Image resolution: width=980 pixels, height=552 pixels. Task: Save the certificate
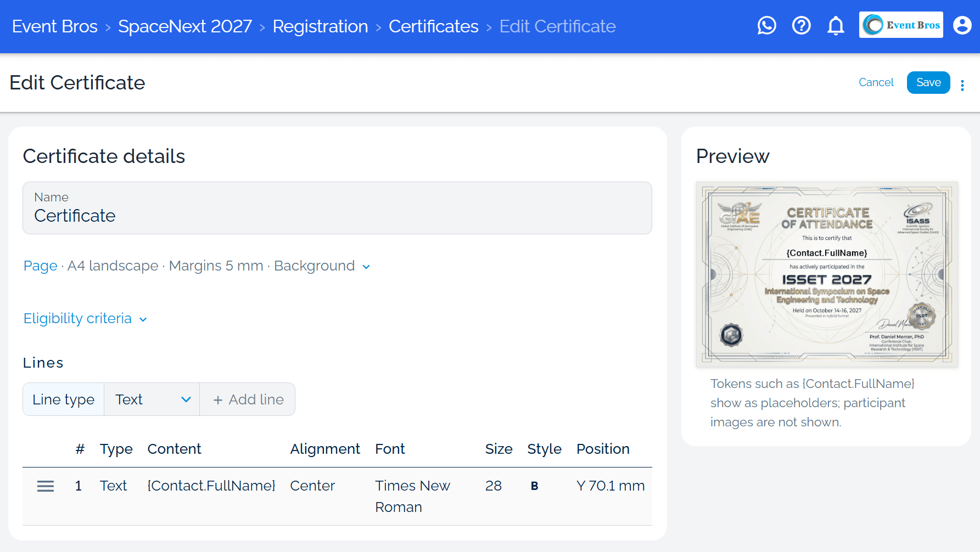[x=928, y=82]
